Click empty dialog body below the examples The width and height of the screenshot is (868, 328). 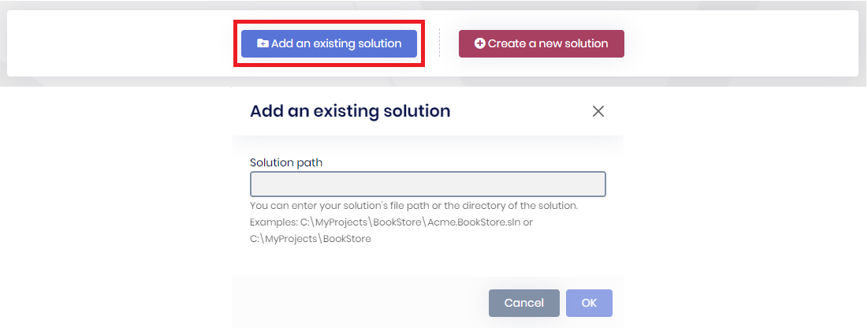point(427,262)
